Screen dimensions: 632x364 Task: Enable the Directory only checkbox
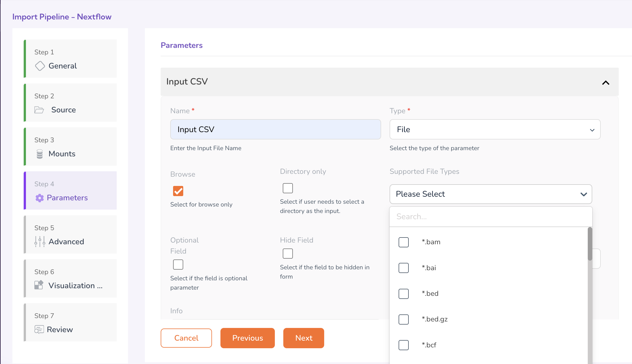point(288,188)
